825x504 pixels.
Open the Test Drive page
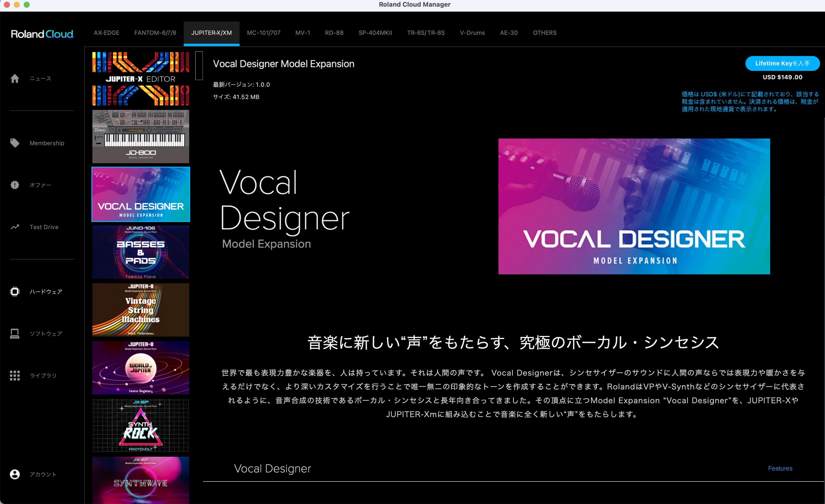[44, 227]
